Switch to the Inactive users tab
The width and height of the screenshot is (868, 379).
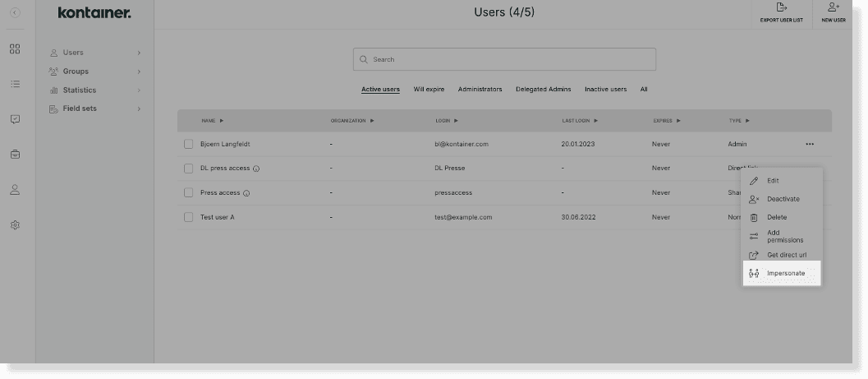coord(605,90)
